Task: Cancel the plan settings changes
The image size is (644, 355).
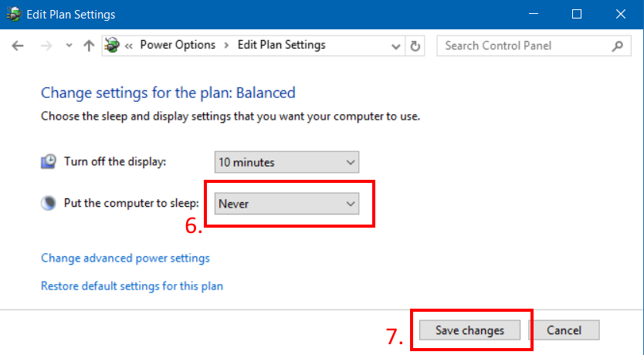Action: [x=564, y=330]
